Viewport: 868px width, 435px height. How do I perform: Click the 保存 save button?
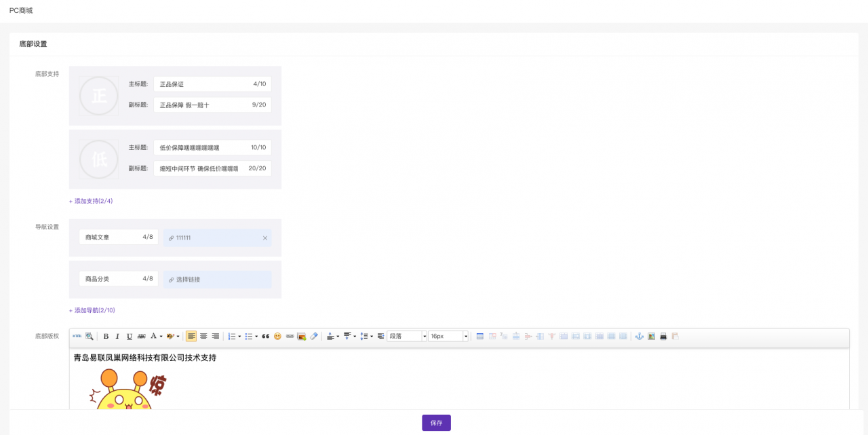pyautogui.click(x=436, y=423)
